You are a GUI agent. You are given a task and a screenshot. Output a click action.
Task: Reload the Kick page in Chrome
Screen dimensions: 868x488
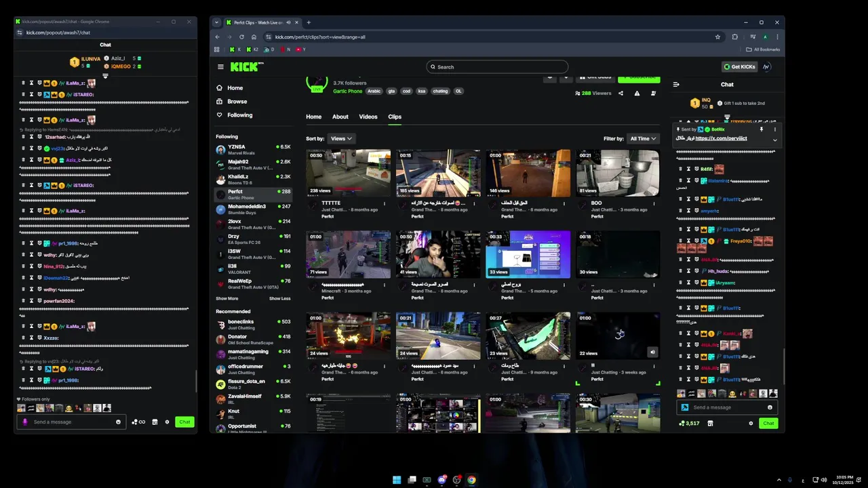pyautogui.click(x=241, y=37)
